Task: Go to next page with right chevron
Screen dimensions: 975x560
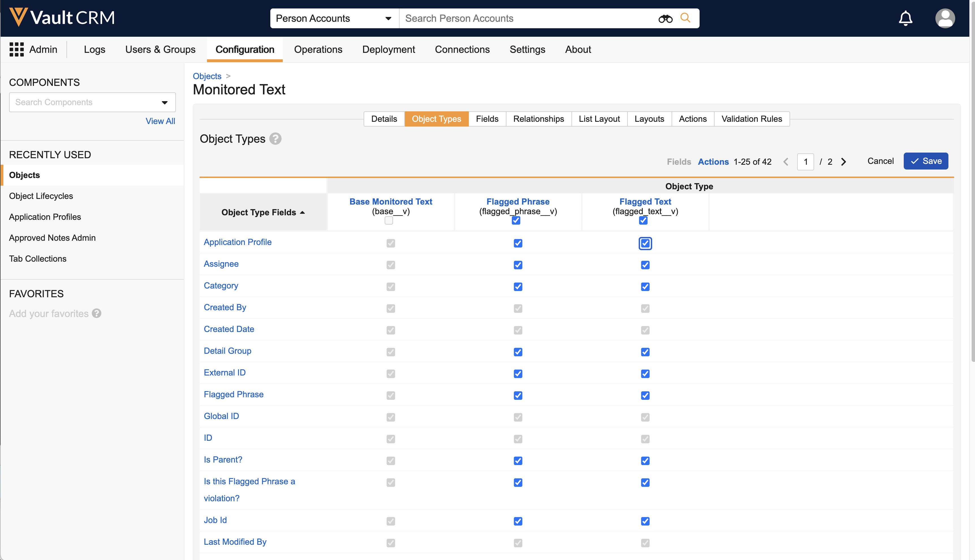Action: [843, 162]
